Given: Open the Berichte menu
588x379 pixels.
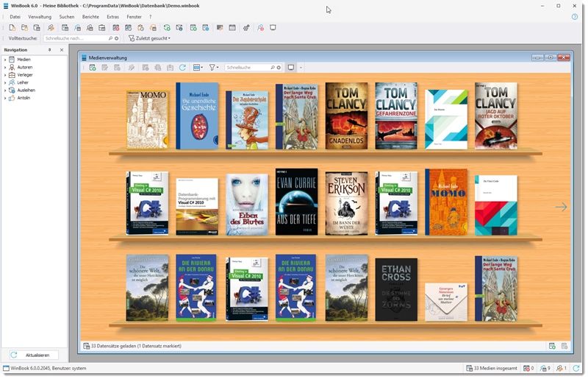Looking at the screenshot, I should [90, 16].
